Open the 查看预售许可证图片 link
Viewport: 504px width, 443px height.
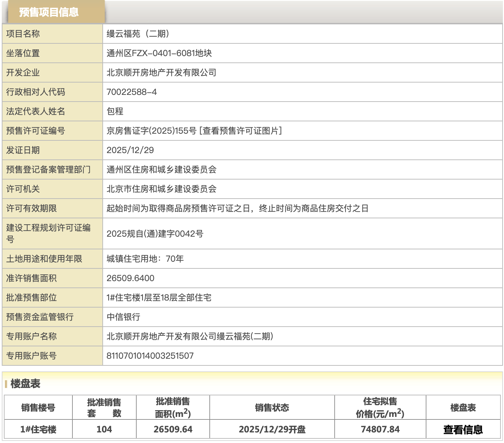(x=241, y=131)
